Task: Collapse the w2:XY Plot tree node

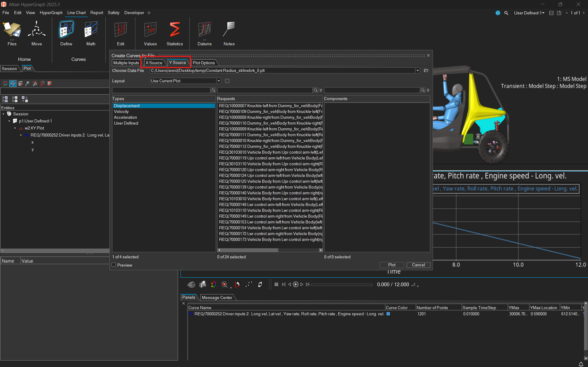Action: tap(15, 128)
